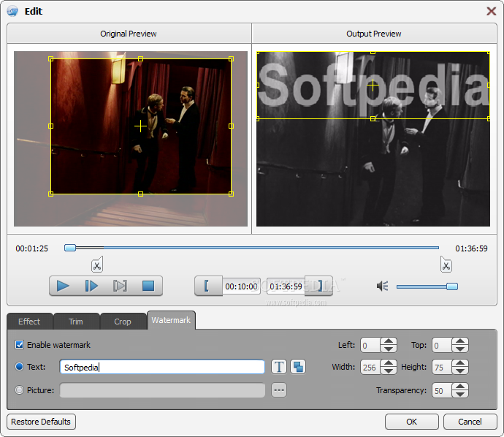Screen dimensions: 504x437
Task: Click the watermark bottom-middle resize handle
Action: point(373,119)
